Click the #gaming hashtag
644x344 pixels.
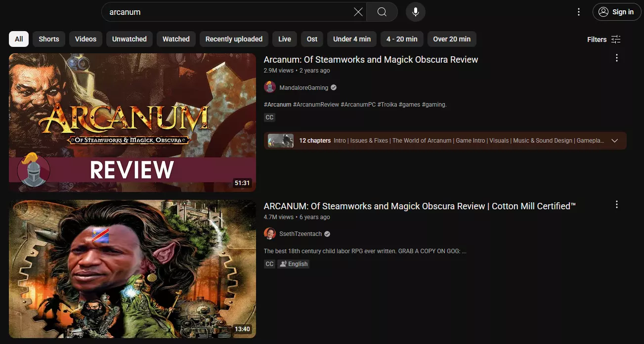coord(434,105)
